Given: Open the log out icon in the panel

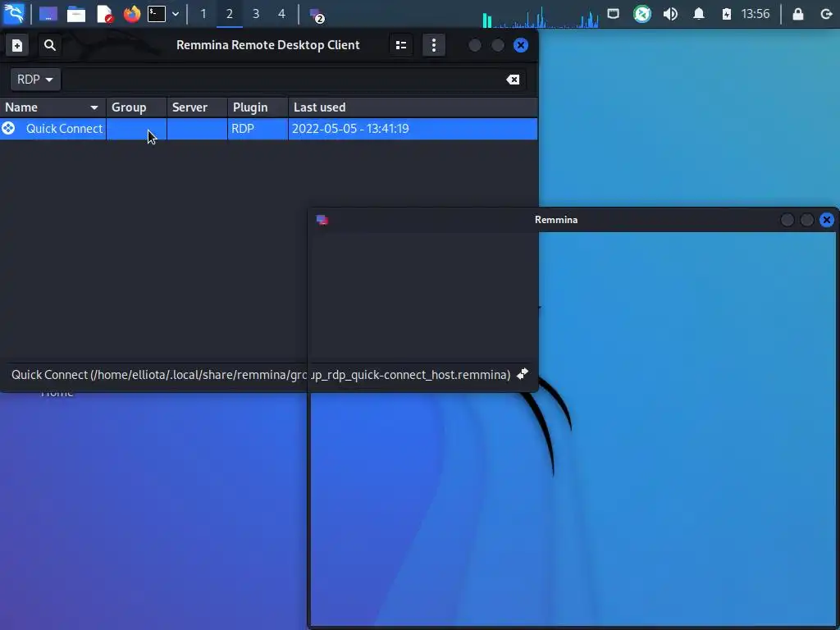Looking at the screenshot, I should pos(827,14).
